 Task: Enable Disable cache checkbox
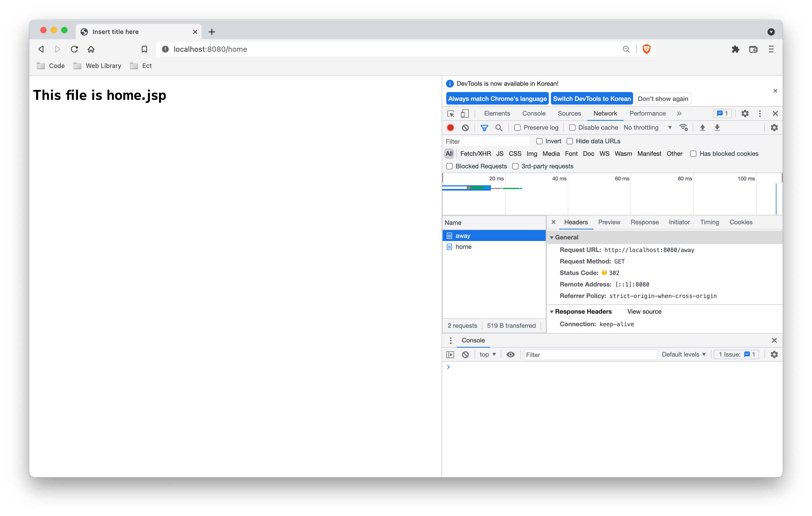572,128
